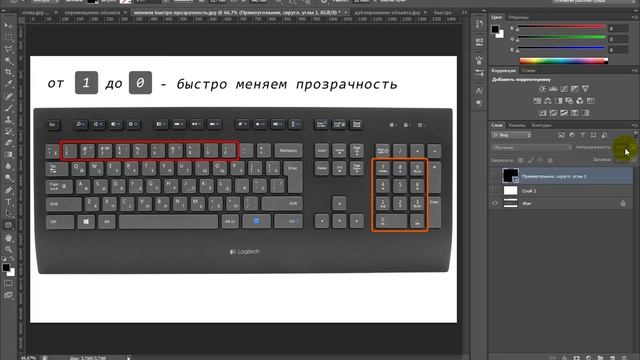Expand the hidden document tabs arrow
The height and width of the screenshot is (360, 640).
click(464, 13)
